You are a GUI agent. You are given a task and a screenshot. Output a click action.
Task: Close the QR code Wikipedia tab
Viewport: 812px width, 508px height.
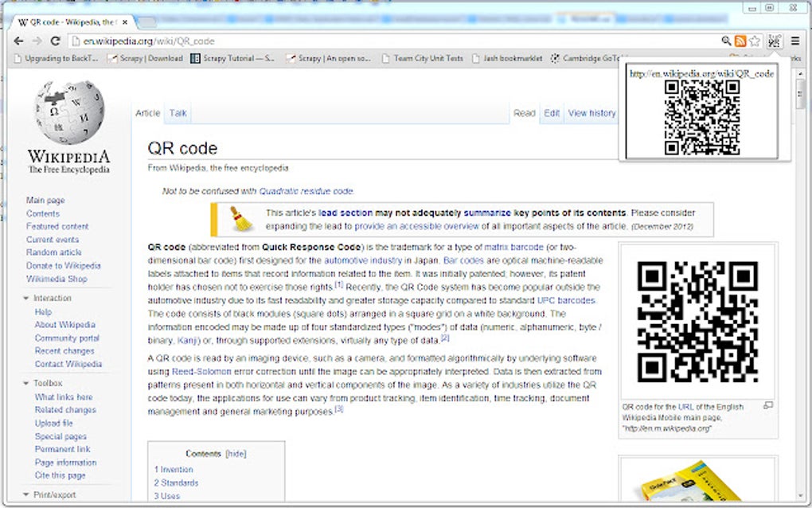pos(125,22)
